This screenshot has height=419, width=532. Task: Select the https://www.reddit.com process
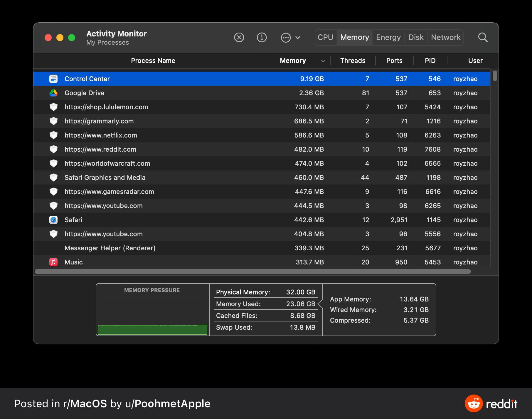tap(100, 149)
